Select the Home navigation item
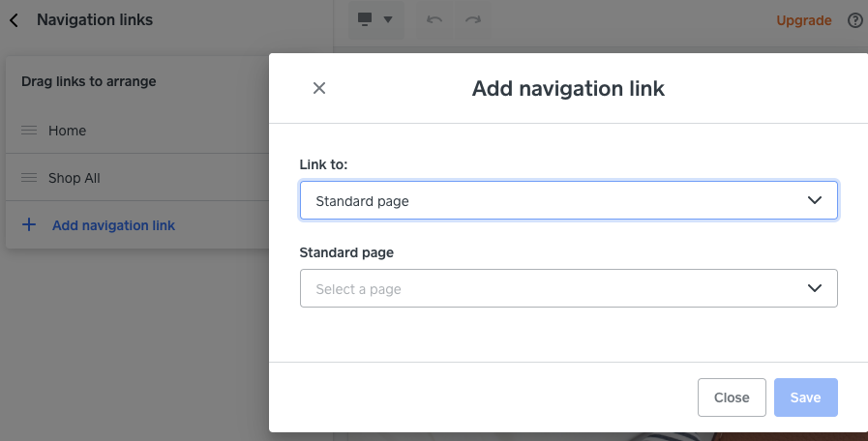The height and width of the screenshot is (441, 868). point(68,131)
